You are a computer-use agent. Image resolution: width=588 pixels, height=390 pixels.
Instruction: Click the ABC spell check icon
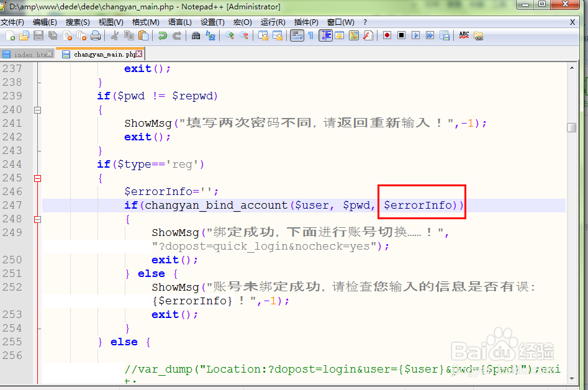pyautogui.click(x=464, y=35)
